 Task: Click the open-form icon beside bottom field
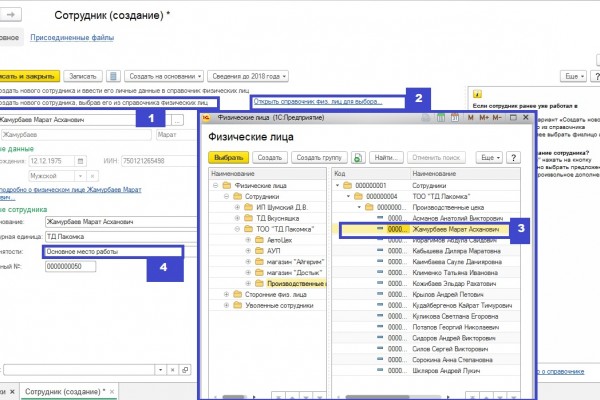pos(185,370)
